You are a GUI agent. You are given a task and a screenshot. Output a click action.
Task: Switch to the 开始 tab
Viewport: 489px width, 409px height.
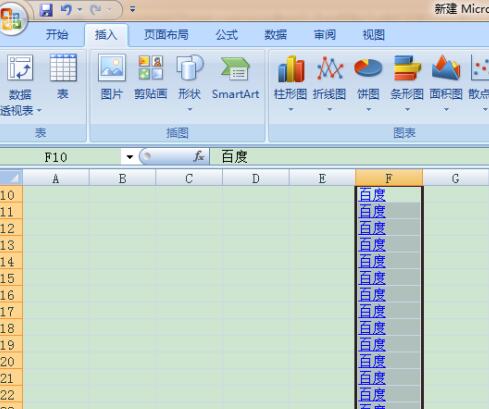pyautogui.click(x=57, y=35)
